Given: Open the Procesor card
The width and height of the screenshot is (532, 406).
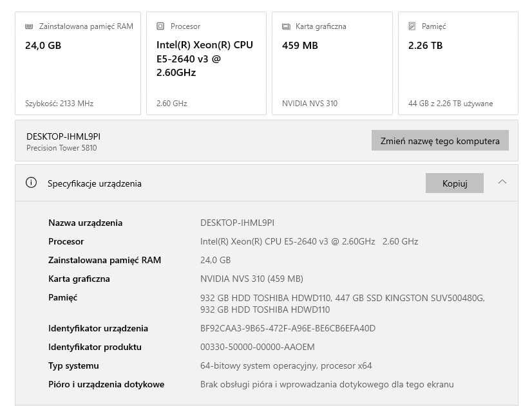Looking at the screenshot, I should coord(206,63).
